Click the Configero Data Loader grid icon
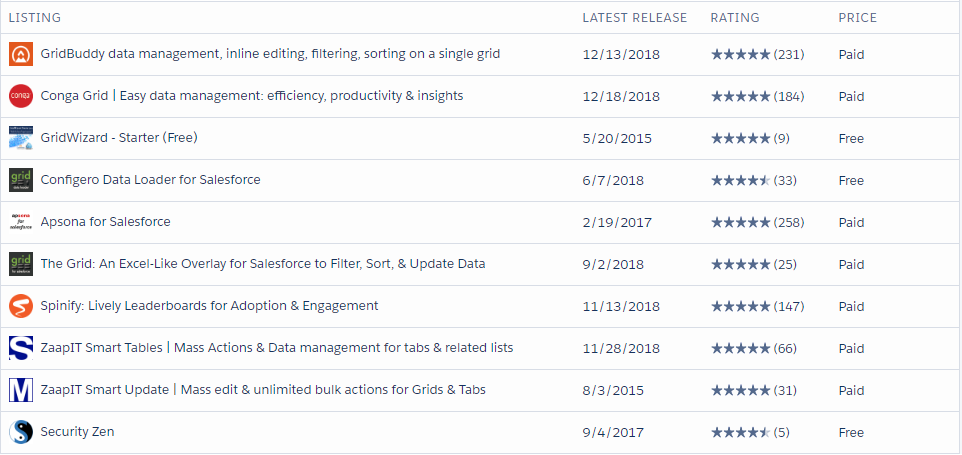Image resolution: width=962 pixels, height=455 pixels. point(21,180)
